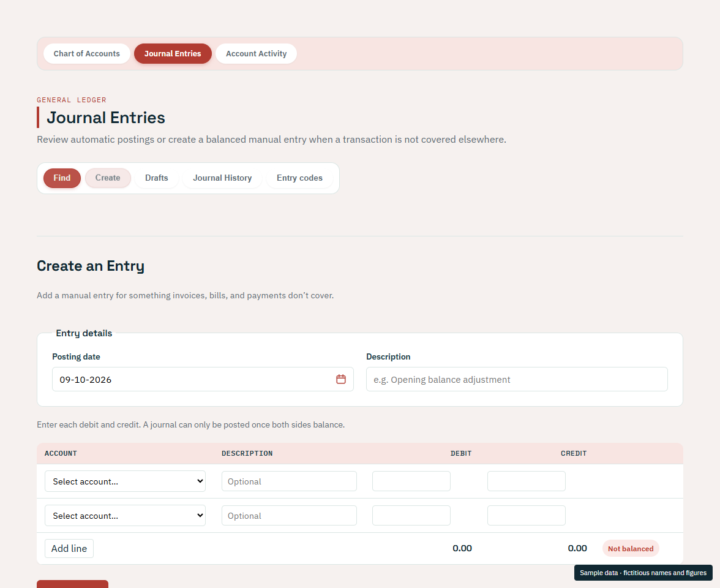
Task: Click the DESCRIPTION column header
Action: click(247, 453)
